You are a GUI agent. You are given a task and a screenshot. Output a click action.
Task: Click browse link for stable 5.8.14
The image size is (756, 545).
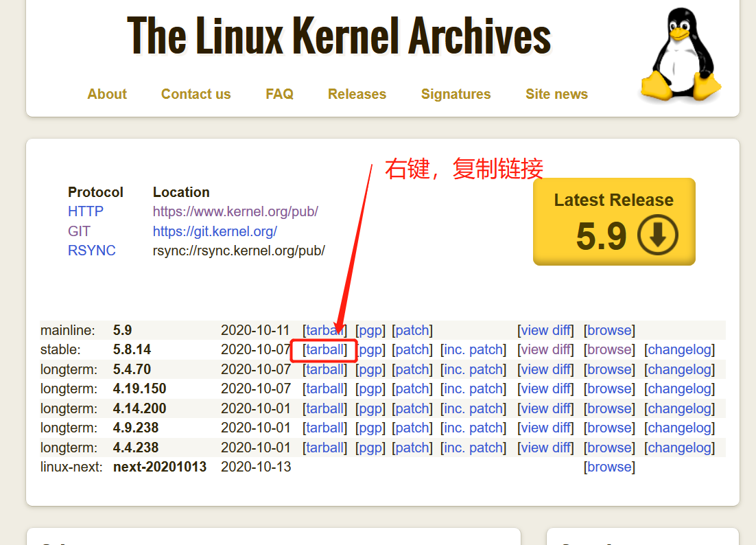point(609,349)
